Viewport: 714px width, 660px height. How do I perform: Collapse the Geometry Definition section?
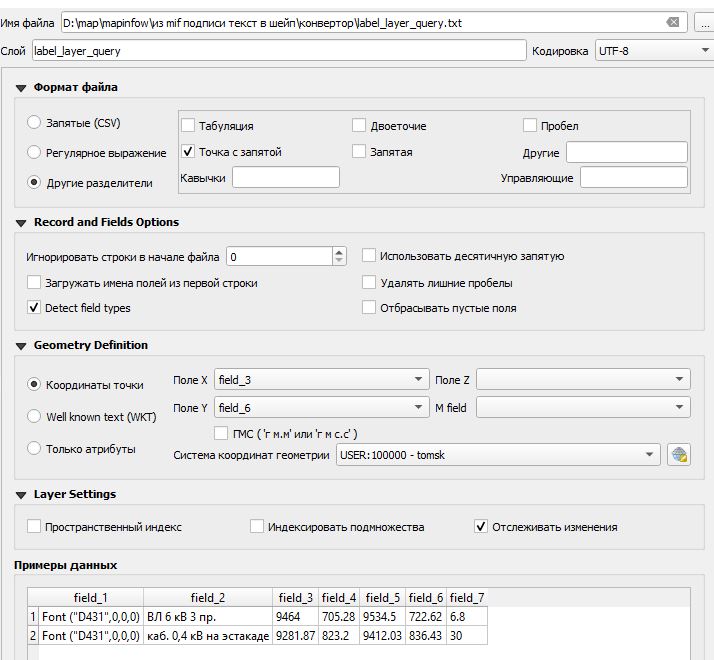[21, 346]
